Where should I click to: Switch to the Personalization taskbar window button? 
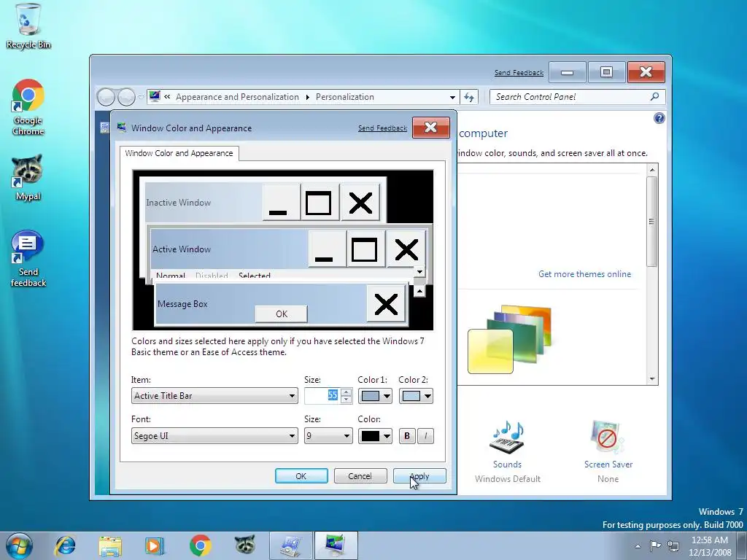pyautogui.click(x=290, y=545)
